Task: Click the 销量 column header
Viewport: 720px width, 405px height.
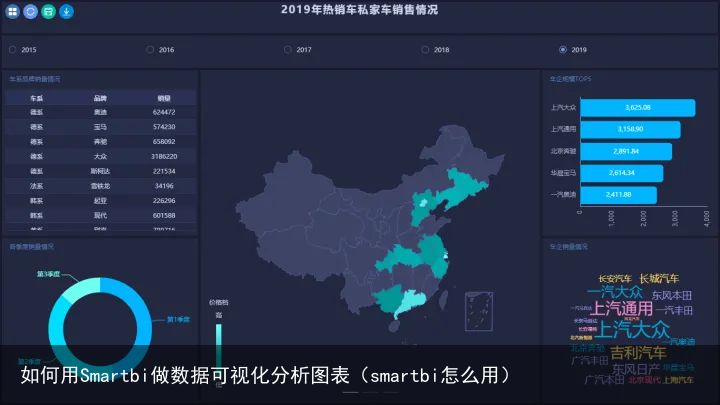Action: (x=164, y=98)
